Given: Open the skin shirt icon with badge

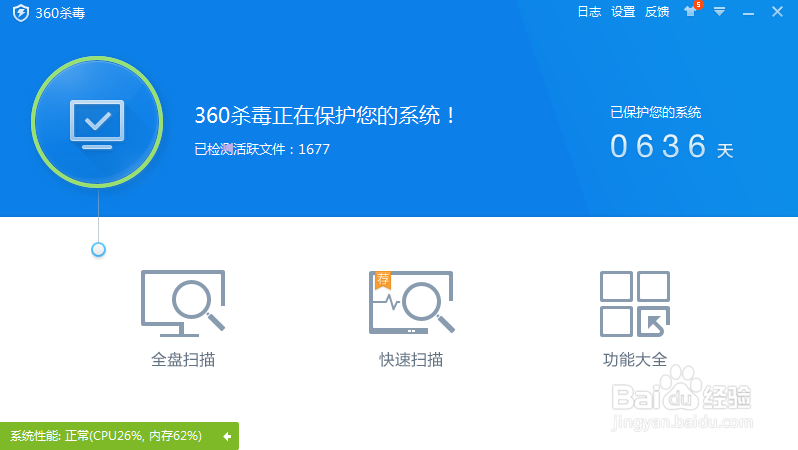Looking at the screenshot, I should tap(692, 10).
